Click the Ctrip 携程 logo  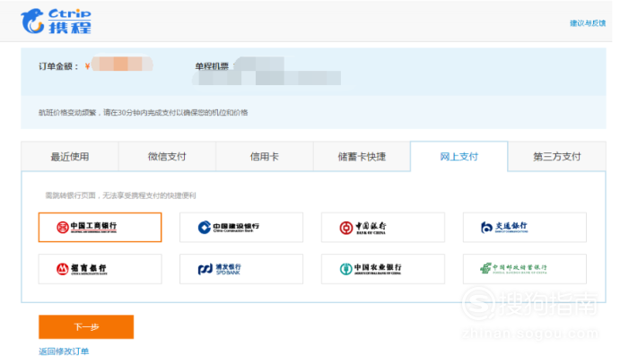pos(57,21)
